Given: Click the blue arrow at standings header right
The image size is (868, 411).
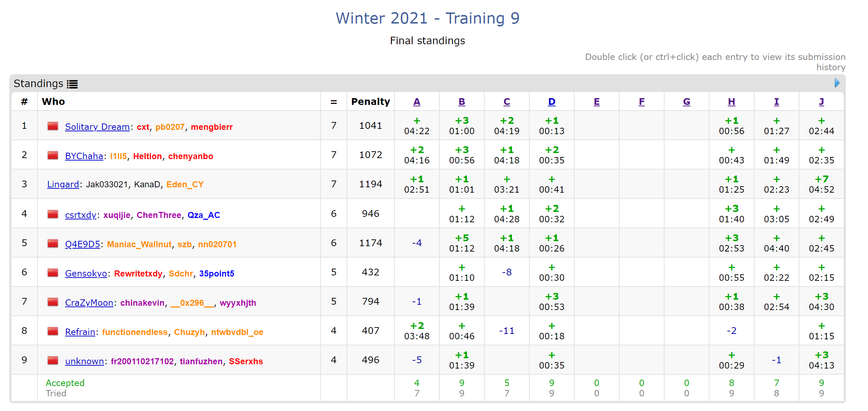Looking at the screenshot, I should click(837, 83).
